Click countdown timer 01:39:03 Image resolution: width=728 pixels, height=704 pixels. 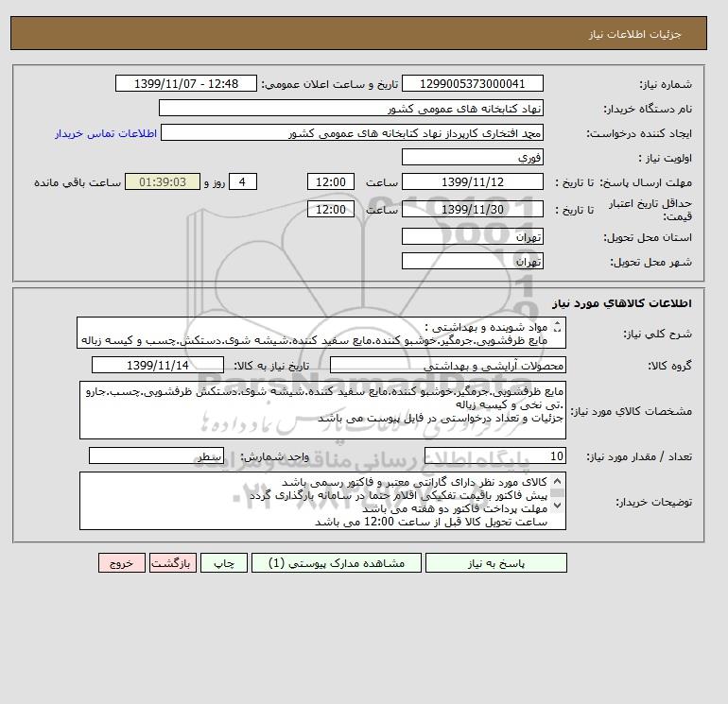click(163, 182)
